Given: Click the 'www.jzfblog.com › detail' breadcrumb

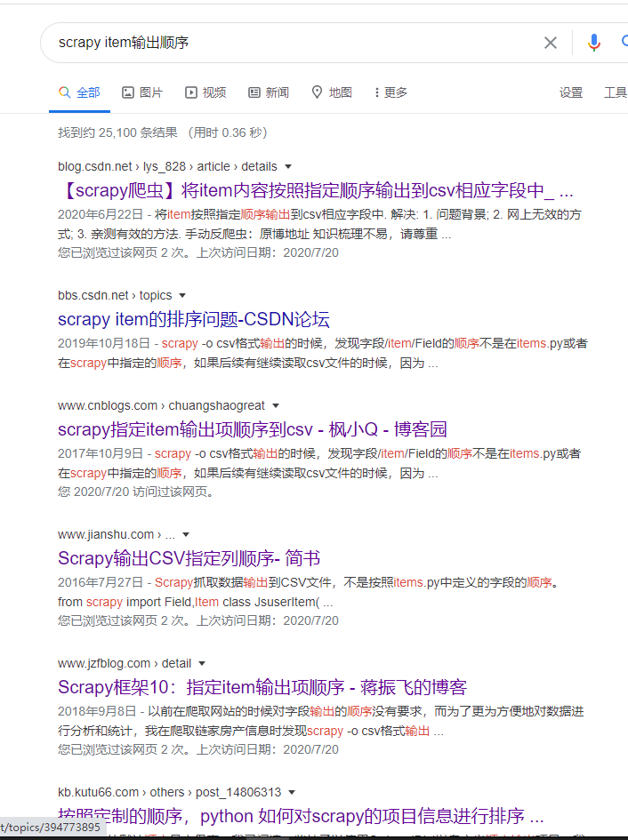Looking at the screenshot, I should coord(125,663).
